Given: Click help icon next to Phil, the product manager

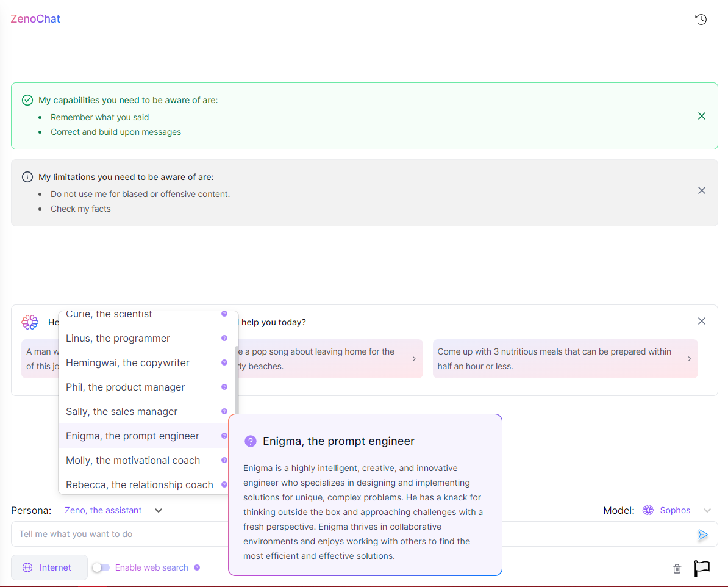Looking at the screenshot, I should (224, 387).
